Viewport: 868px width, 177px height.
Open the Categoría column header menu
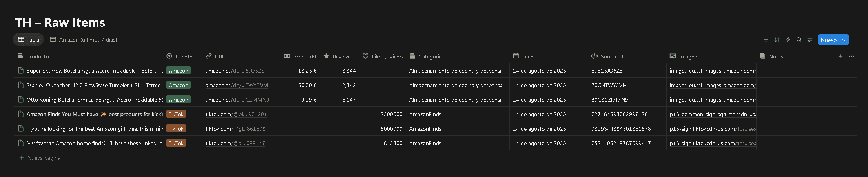pyautogui.click(x=429, y=57)
